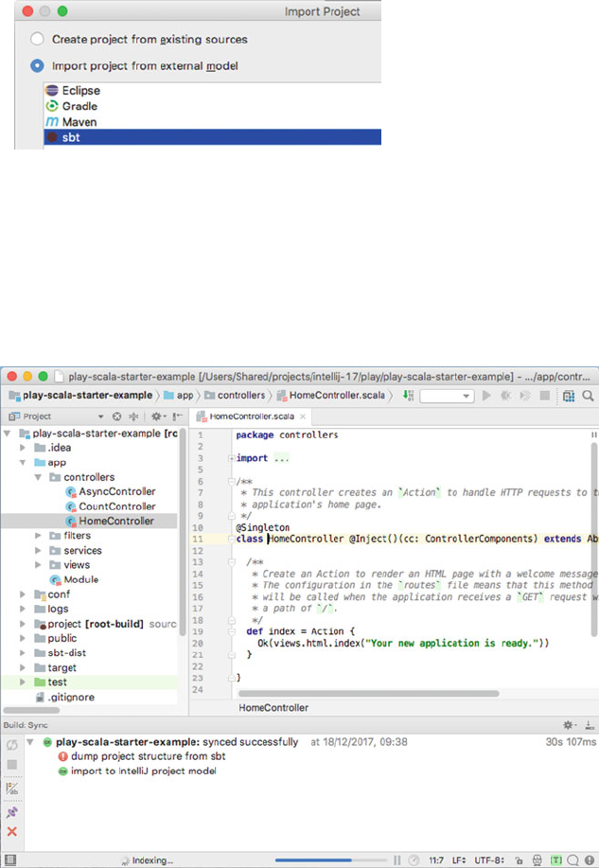
Task: Click the 'app' breadcrumb in navigation bar
Action: pyautogui.click(x=178, y=396)
